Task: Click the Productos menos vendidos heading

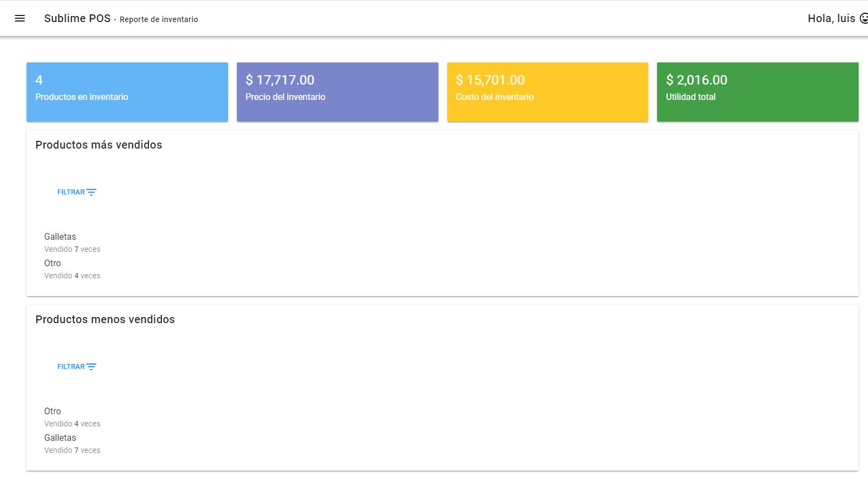Action: point(105,319)
